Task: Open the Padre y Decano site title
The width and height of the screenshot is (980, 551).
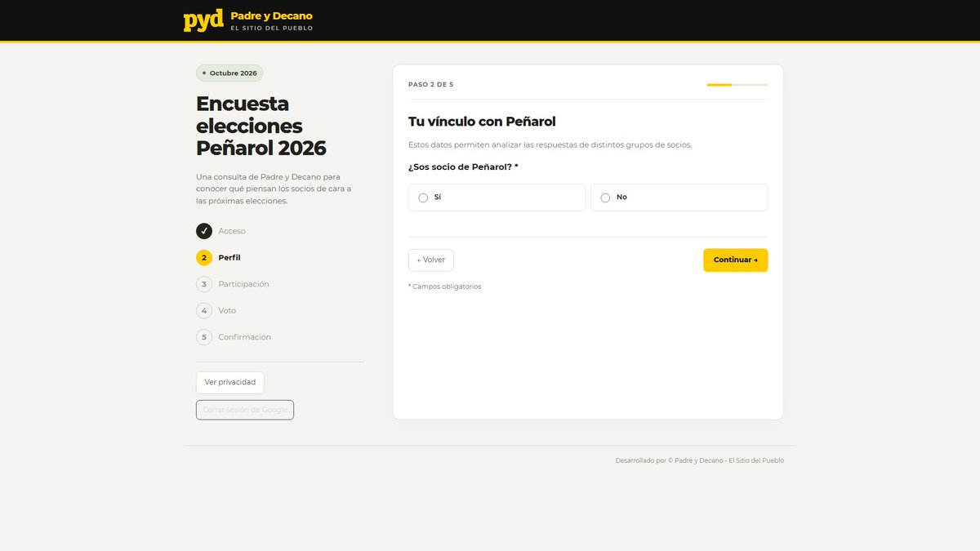Action: click(271, 16)
